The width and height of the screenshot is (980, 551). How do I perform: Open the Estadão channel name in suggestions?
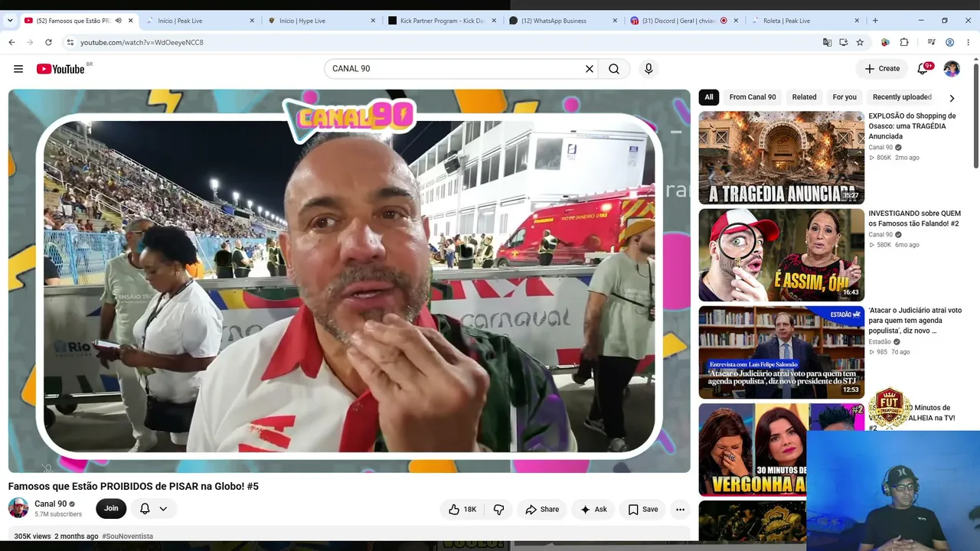880,342
